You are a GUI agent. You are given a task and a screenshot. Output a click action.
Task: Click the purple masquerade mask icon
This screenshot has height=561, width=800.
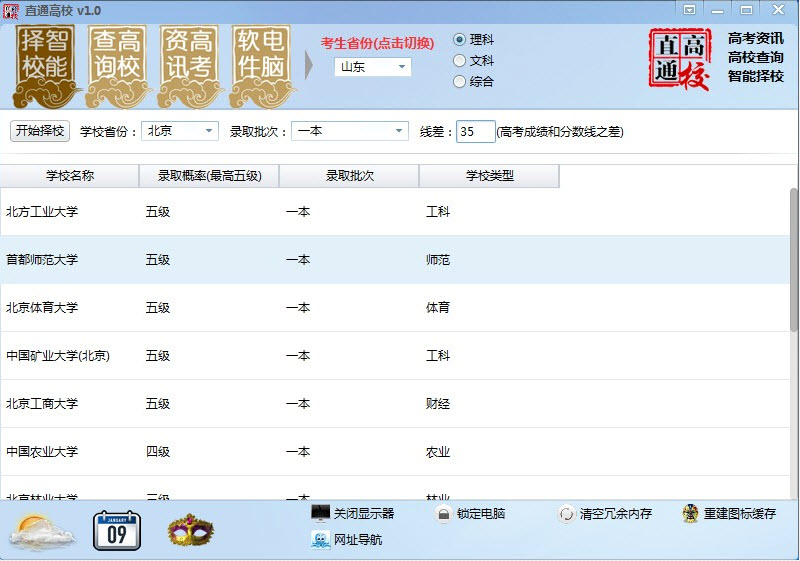pos(191,531)
